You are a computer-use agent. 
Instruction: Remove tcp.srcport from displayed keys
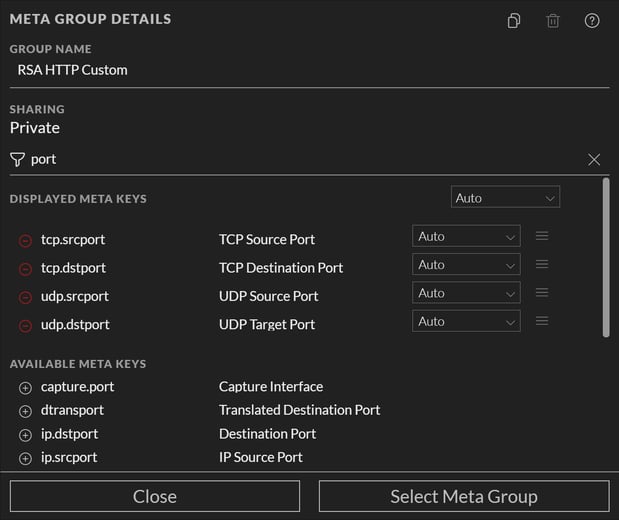tap(25, 240)
